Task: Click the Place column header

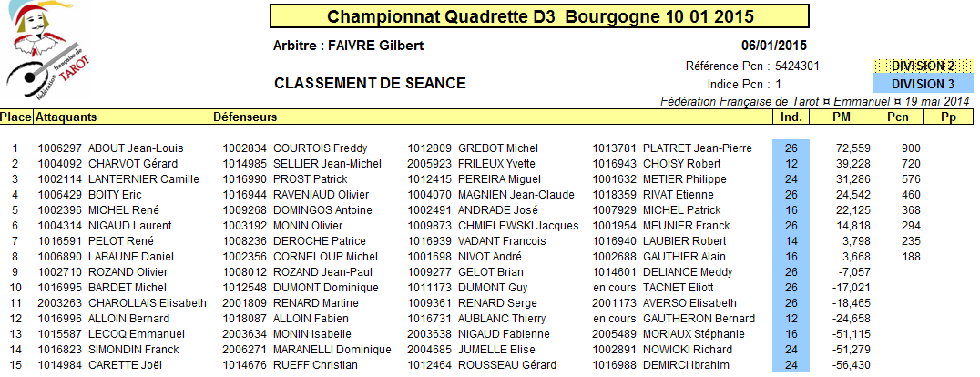Action: click(x=16, y=117)
